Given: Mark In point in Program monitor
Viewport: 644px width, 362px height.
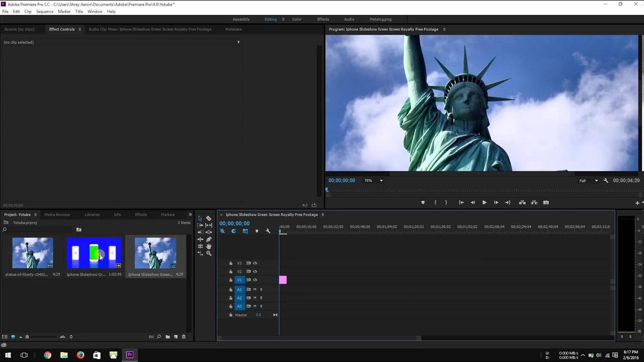Looking at the screenshot, I should point(435,203).
